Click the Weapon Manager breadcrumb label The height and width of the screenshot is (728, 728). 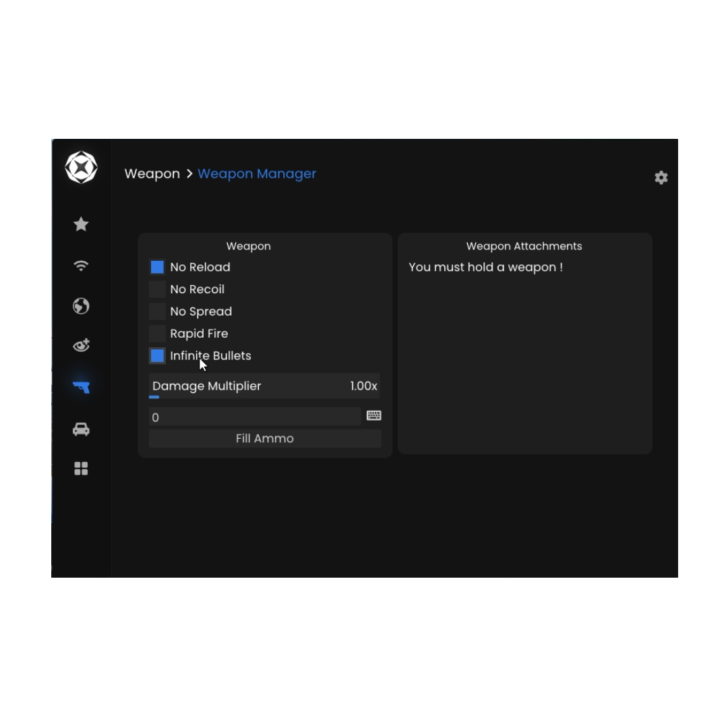[x=256, y=174]
